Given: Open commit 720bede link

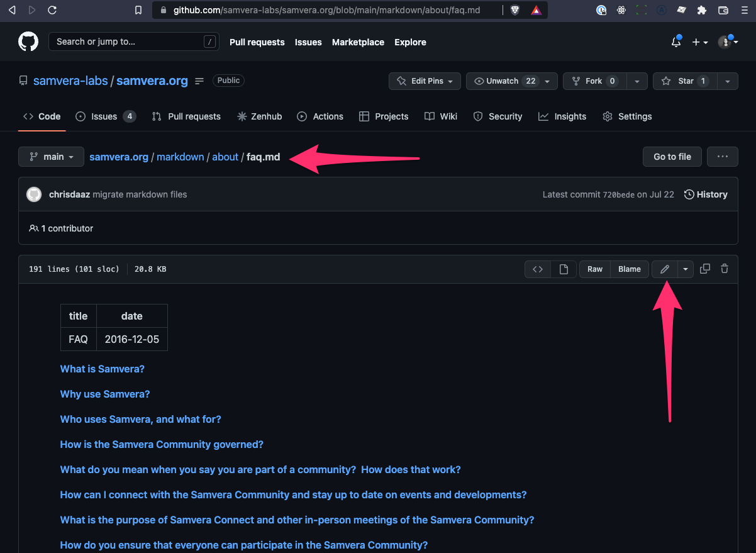Looking at the screenshot, I should point(618,194).
